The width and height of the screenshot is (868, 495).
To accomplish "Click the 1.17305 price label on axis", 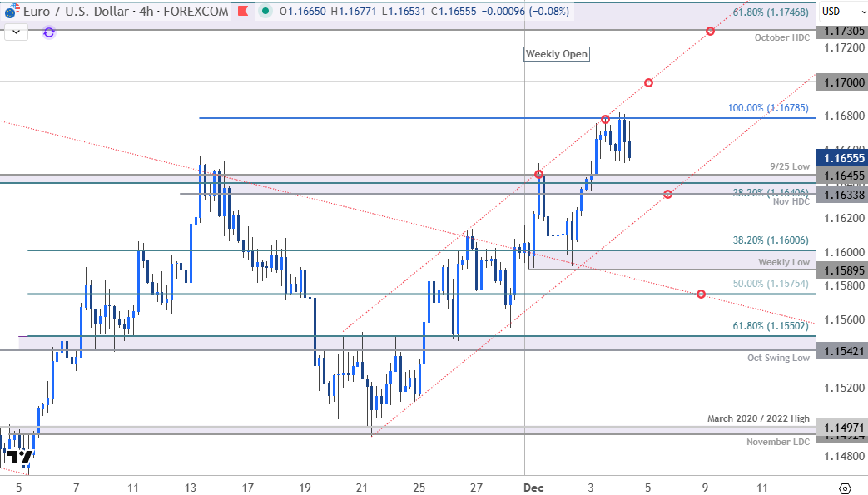I will [x=842, y=31].
